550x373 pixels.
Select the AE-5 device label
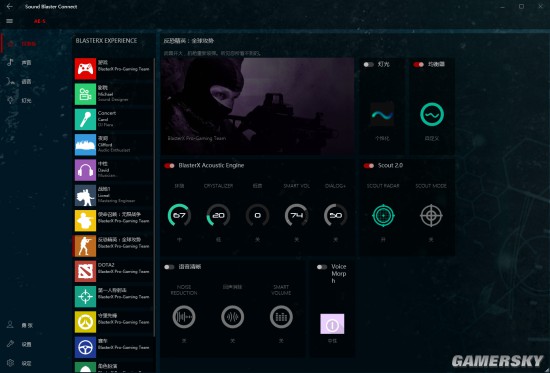[x=40, y=21]
